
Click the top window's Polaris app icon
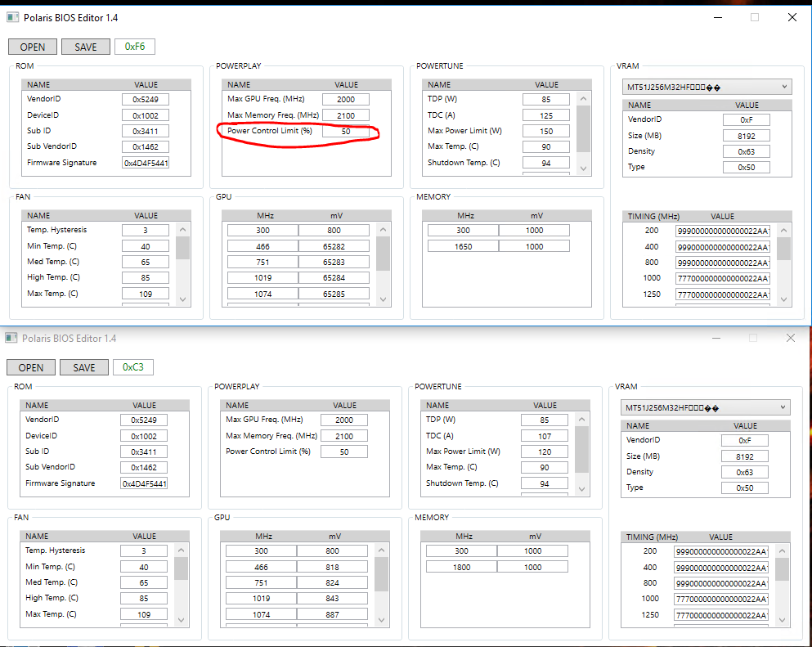tap(12, 18)
